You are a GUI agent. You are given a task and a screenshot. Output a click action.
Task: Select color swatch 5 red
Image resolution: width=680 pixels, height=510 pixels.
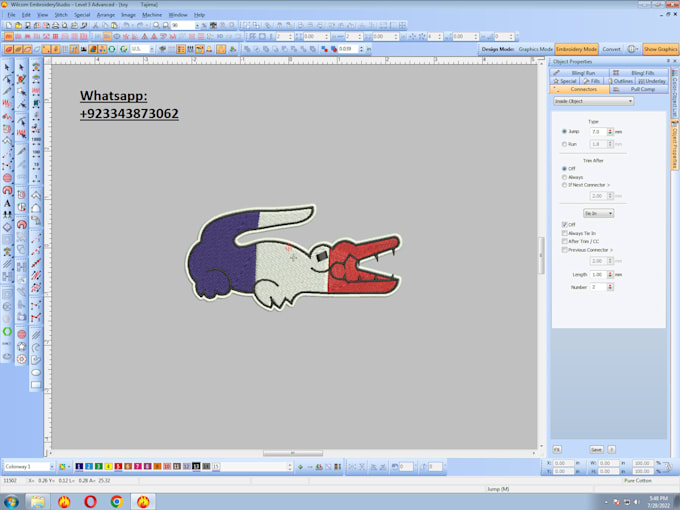pos(118,467)
